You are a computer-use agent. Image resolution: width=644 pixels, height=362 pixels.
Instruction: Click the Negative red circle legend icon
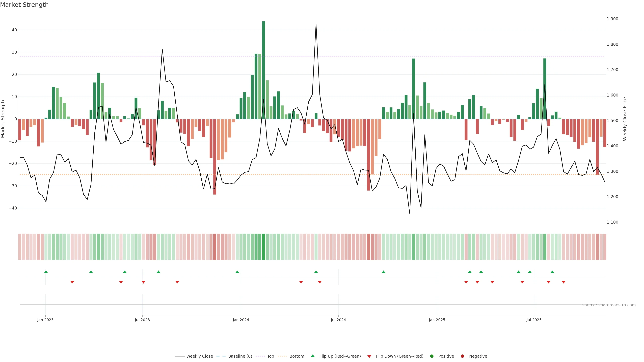(x=462, y=356)
